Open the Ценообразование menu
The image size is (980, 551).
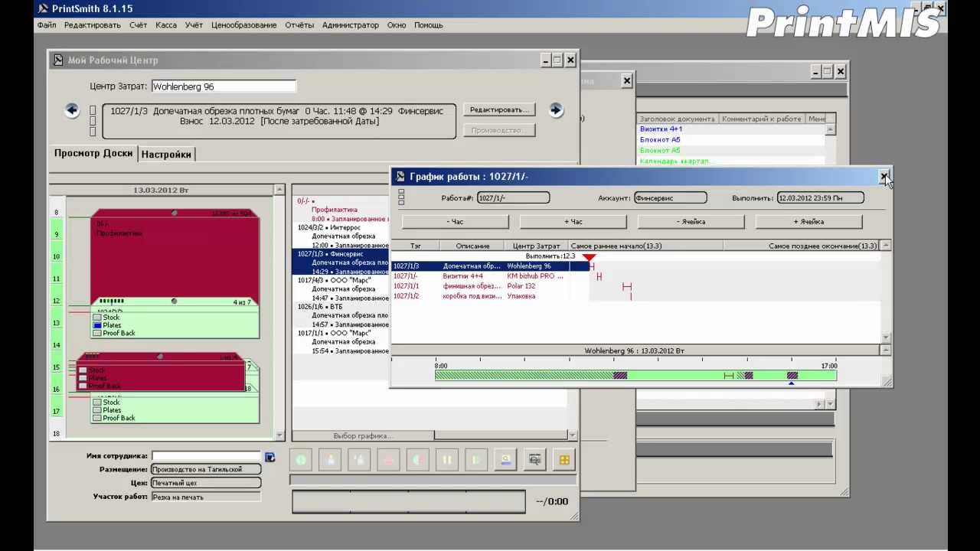pos(244,25)
